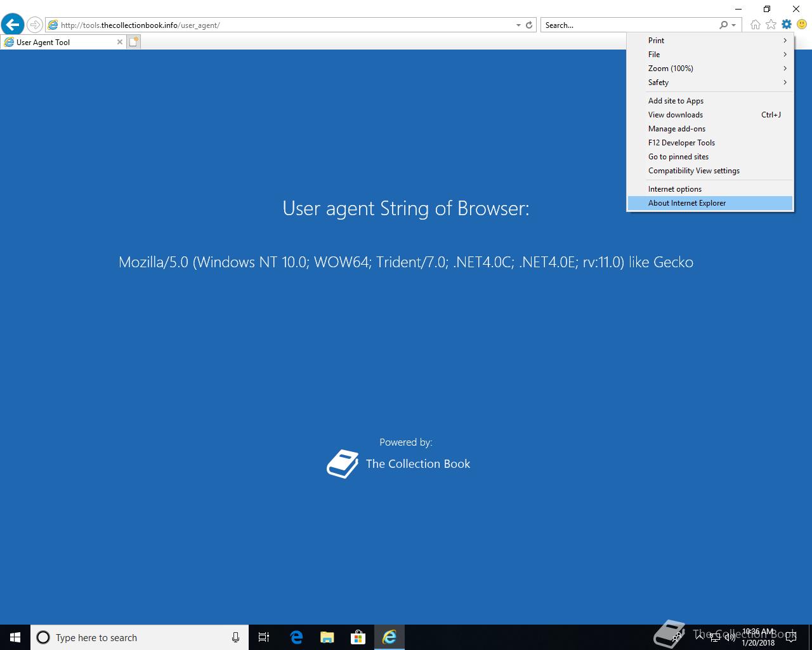Close the User Agent Tool tab
The width and height of the screenshot is (812, 650).
pyautogui.click(x=120, y=42)
